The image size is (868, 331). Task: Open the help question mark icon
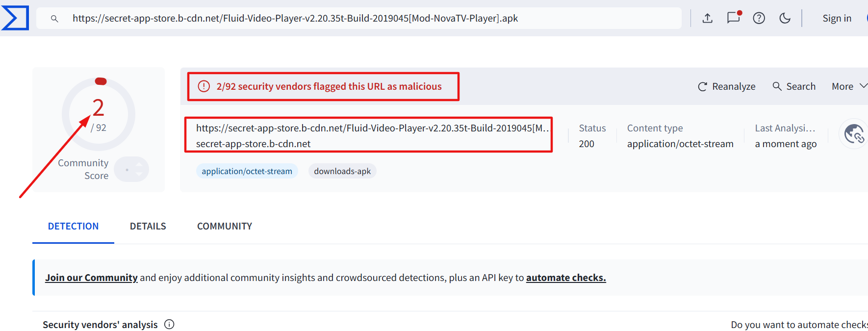(x=759, y=18)
